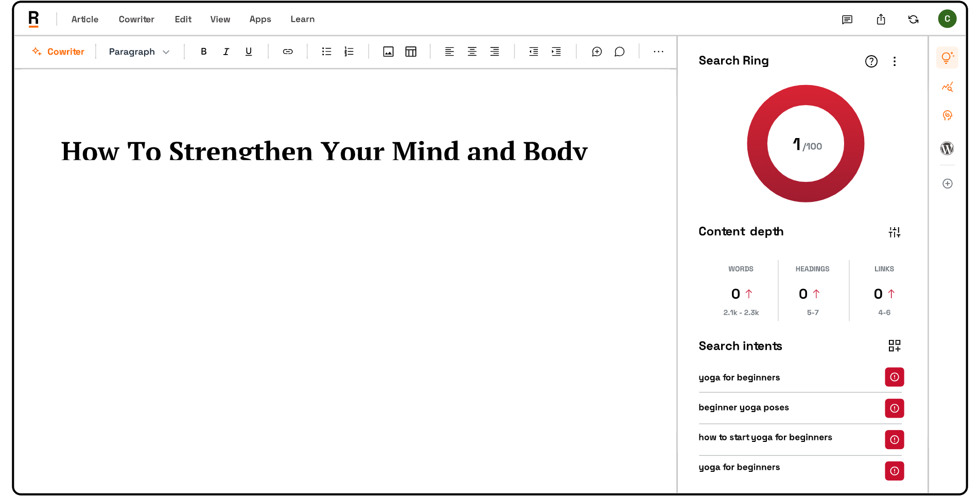Open the AI brain sidebar icon
The image size is (980, 496).
[947, 116]
